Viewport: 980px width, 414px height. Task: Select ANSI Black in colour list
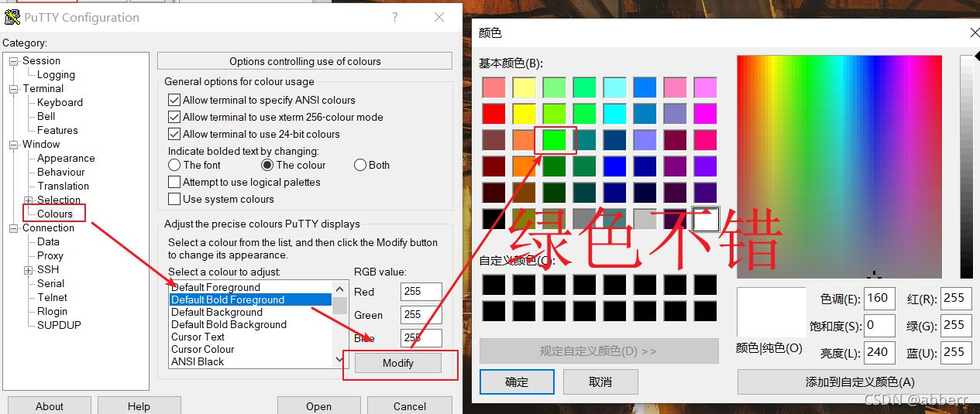tap(251, 361)
